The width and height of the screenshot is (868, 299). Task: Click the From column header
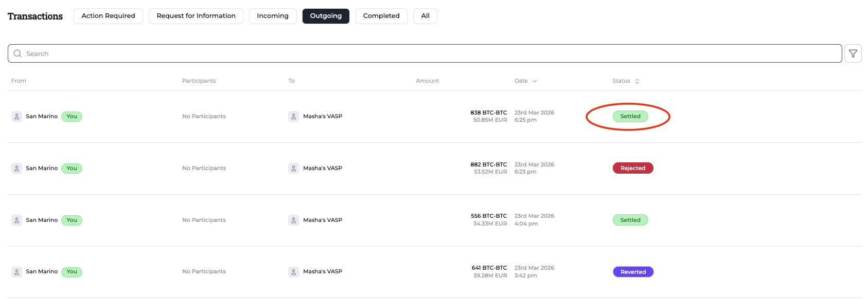click(x=19, y=81)
